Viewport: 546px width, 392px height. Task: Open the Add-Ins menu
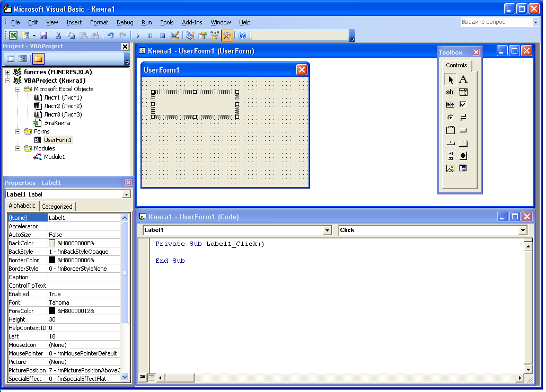coord(192,22)
